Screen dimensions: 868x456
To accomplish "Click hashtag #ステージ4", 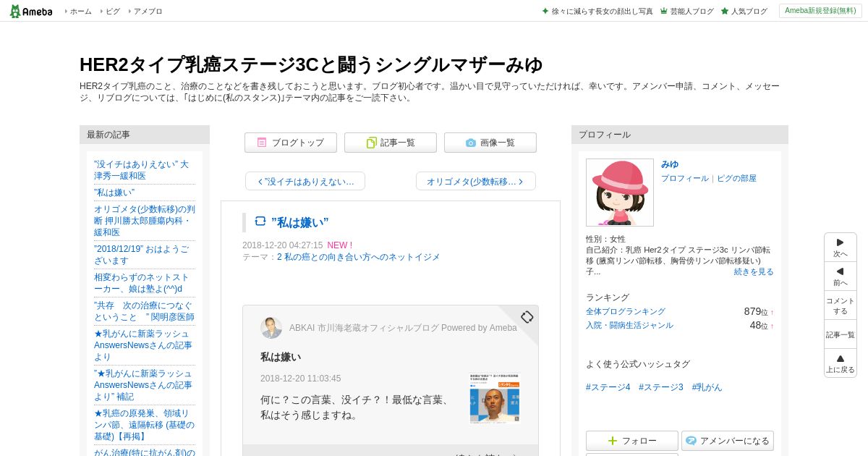I will (608, 387).
